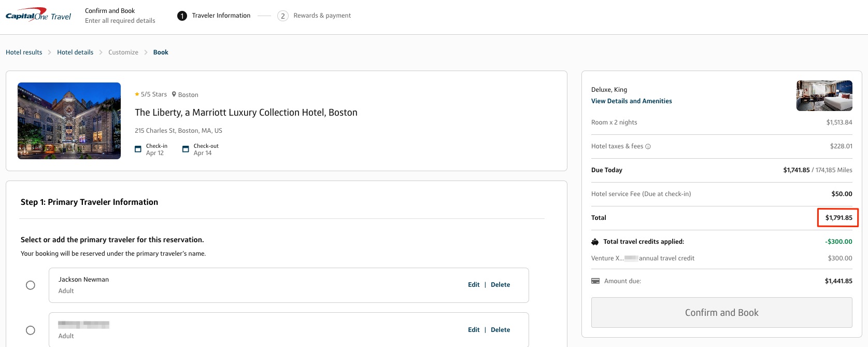Click the gold star rating icon

[137, 94]
